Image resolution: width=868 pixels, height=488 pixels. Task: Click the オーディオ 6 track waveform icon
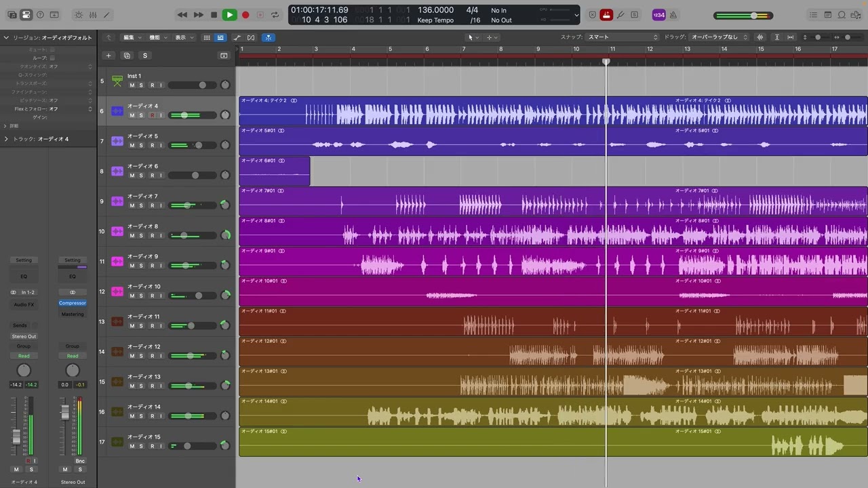(x=117, y=171)
